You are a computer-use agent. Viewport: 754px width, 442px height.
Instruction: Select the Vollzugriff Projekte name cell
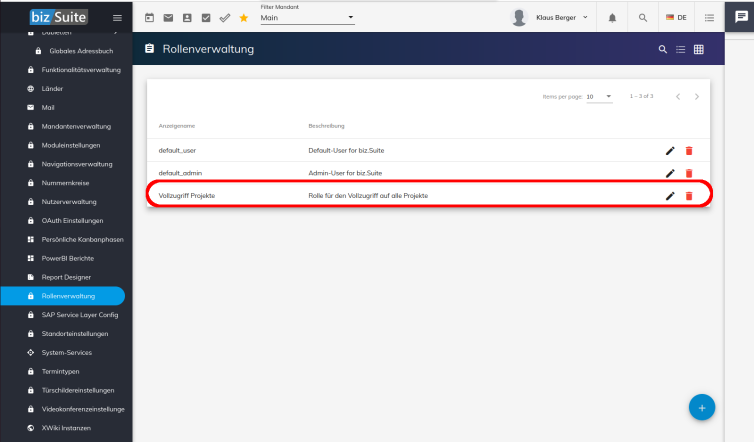[x=187, y=196]
